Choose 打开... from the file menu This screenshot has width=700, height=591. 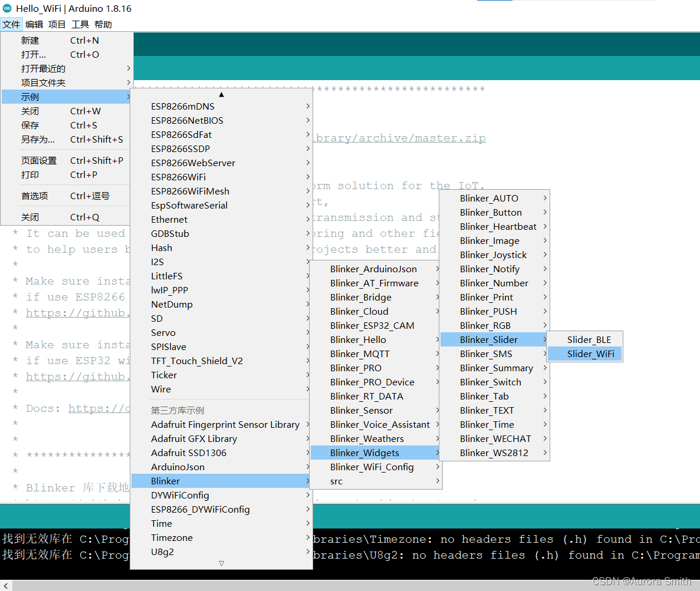pos(66,54)
